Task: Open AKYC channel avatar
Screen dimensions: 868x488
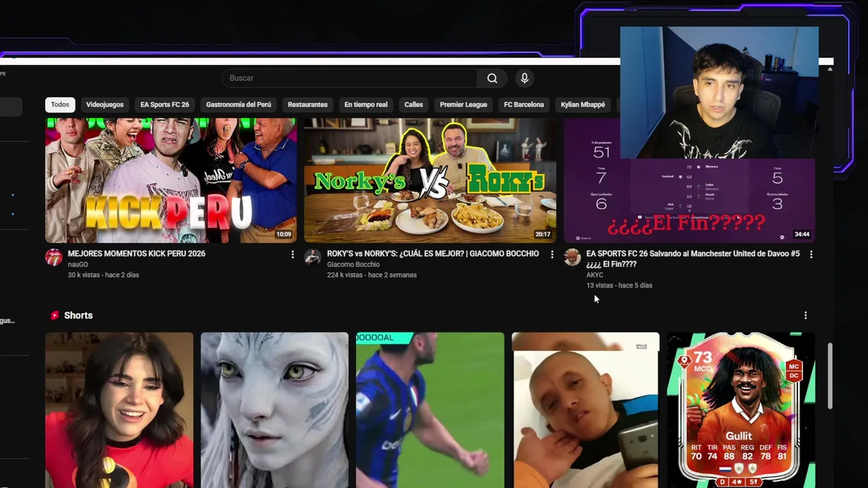Action: point(572,258)
